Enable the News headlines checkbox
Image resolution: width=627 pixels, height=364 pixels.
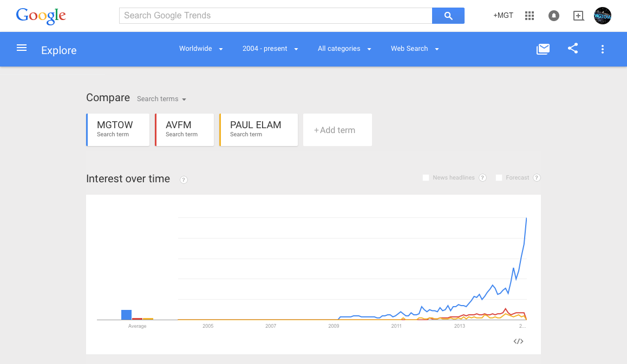[426, 177]
